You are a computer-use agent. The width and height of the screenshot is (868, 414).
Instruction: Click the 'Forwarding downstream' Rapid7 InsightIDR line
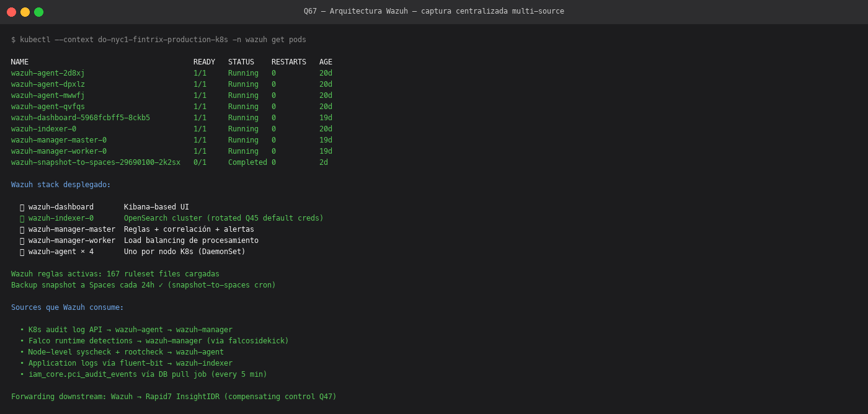[174, 397]
